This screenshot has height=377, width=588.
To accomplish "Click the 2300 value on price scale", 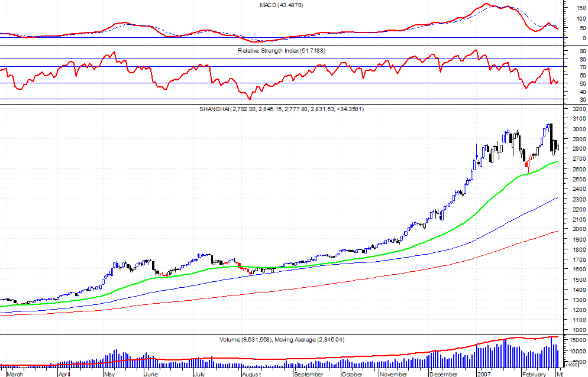I will coord(580,200).
